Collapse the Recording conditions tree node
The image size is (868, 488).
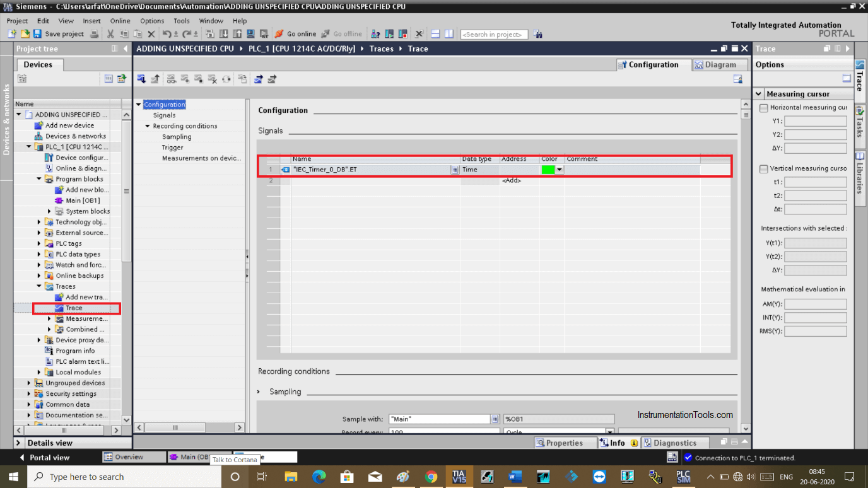click(x=148, y=126)
